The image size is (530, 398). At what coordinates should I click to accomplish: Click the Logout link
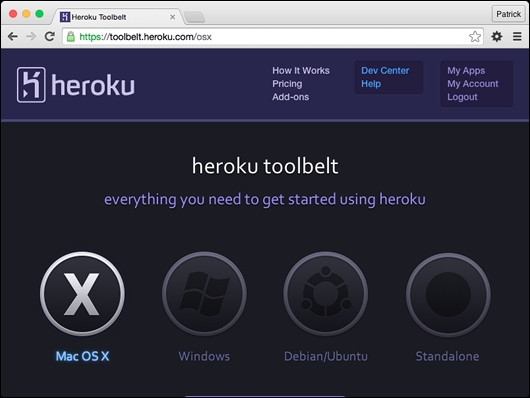(x=462, y=97)
